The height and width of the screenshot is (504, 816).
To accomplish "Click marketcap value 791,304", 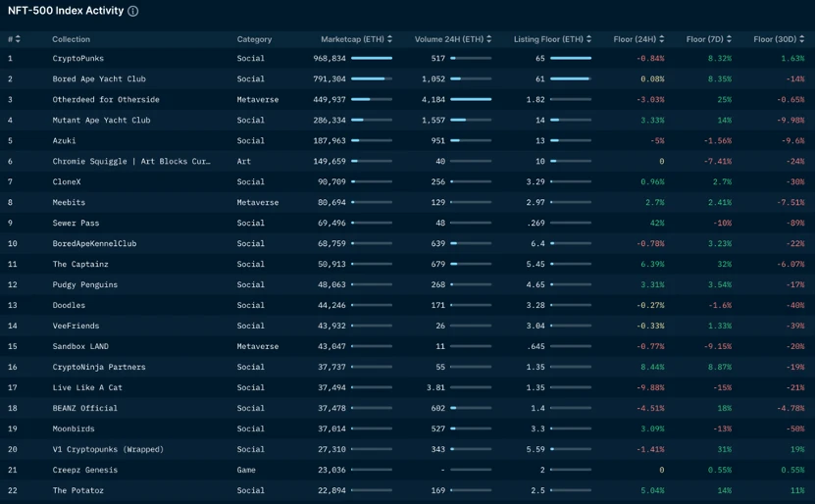I will pos(330,79).
